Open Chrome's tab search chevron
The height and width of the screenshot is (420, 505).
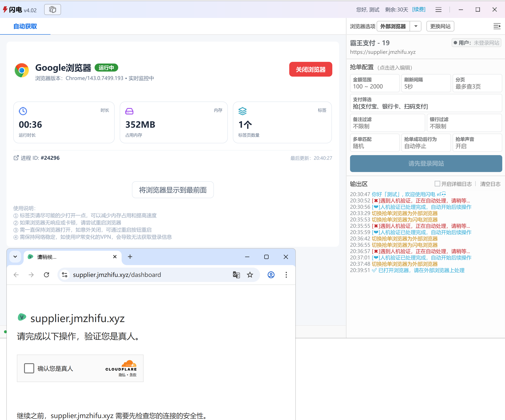tap(15, 257)
